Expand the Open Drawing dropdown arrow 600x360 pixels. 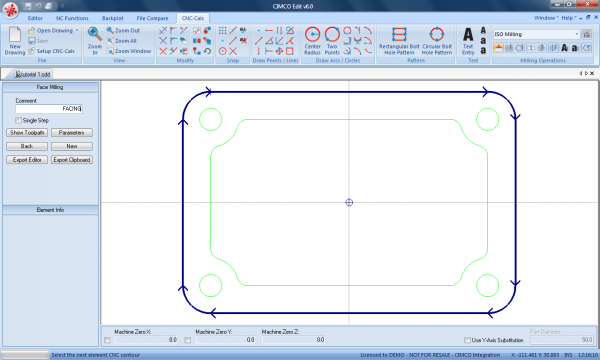(77, 30)
